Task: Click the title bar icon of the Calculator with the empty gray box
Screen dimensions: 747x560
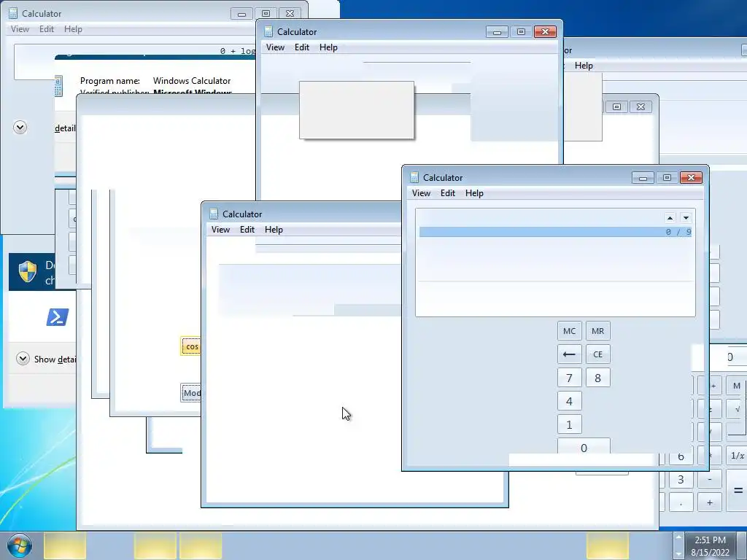Action: [268, 32]
